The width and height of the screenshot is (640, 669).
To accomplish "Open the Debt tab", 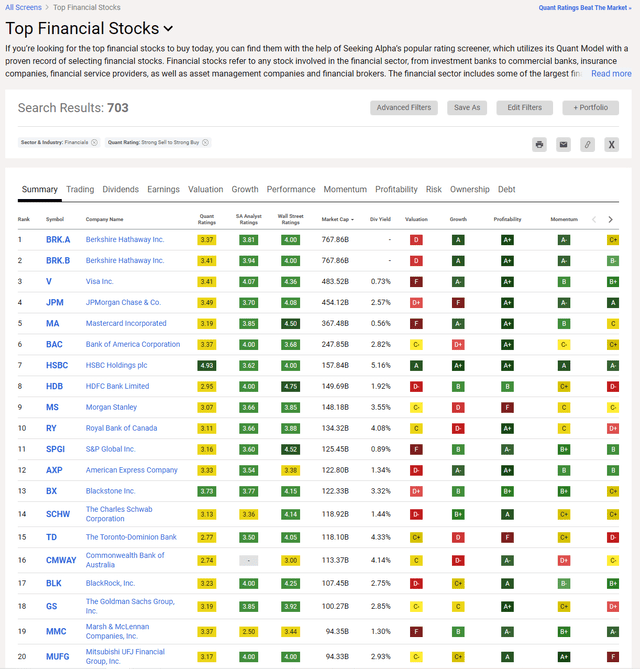I will coord(506,189).
